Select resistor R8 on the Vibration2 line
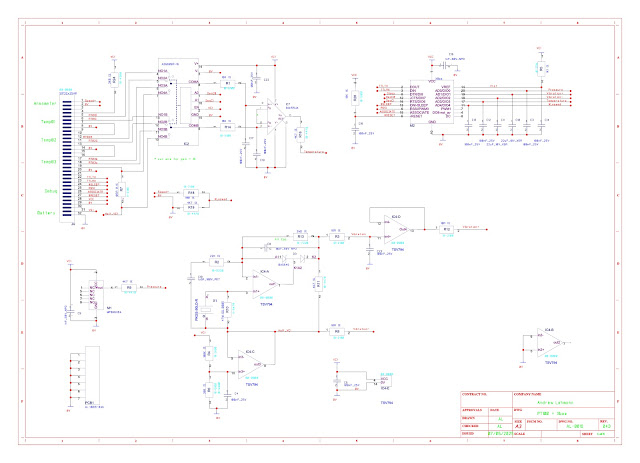The width and height of the screenshot is (640, 463). click(x=337, y=332)
